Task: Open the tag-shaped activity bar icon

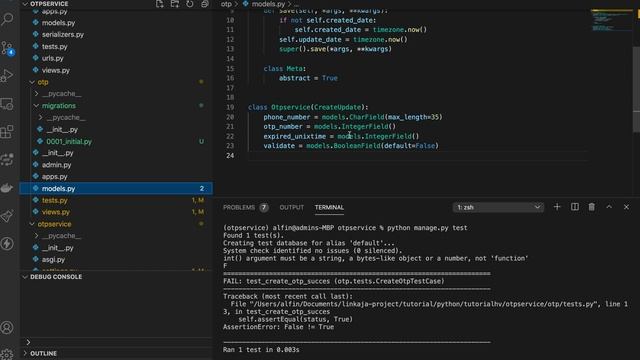Action: click(x=7, y=216)
